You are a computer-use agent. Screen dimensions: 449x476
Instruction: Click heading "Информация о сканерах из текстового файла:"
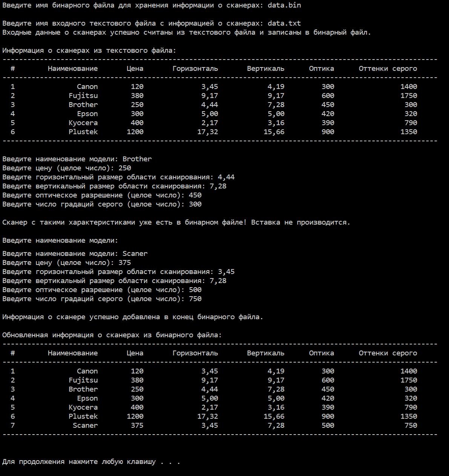[89, 51]
